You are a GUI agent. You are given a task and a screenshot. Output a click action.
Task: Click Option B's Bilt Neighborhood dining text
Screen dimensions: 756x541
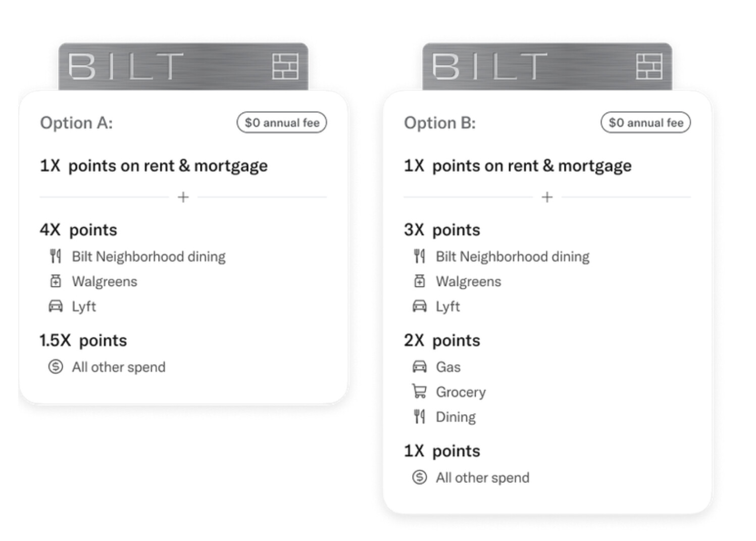513,257
